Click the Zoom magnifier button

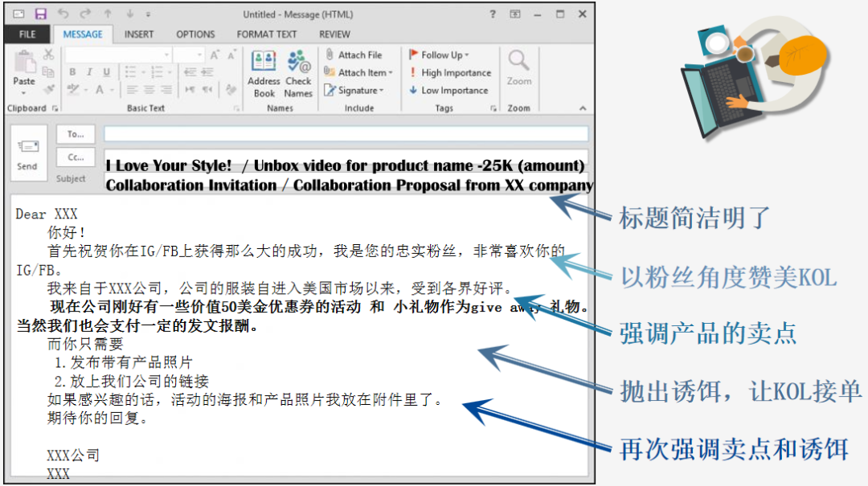coord(518,68)
